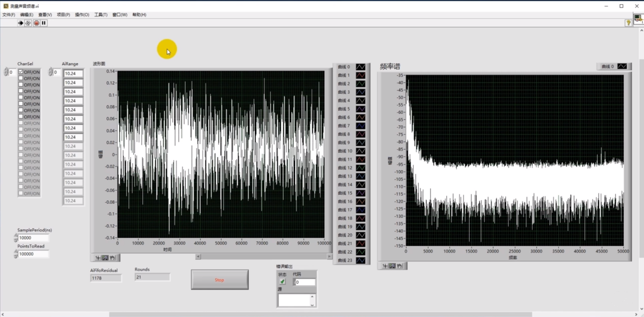Click the AiRange array index stepper
The image size is (644, 317).
pos(50,72)
